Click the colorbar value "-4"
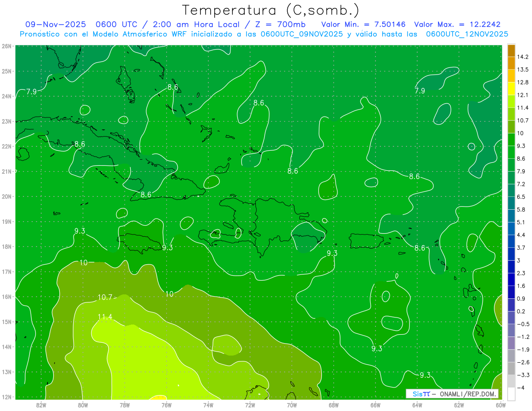 (521, 388)
